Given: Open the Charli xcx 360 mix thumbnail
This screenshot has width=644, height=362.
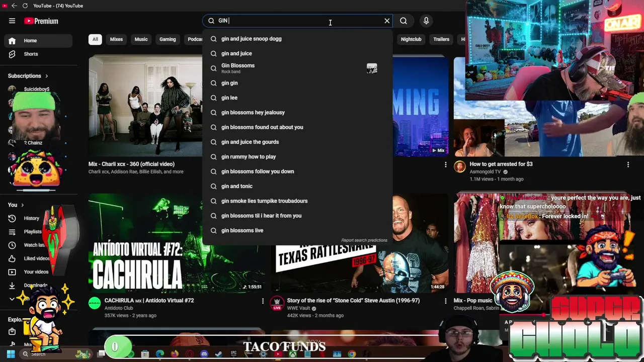Looking at the screenshot, I should 145,106.
